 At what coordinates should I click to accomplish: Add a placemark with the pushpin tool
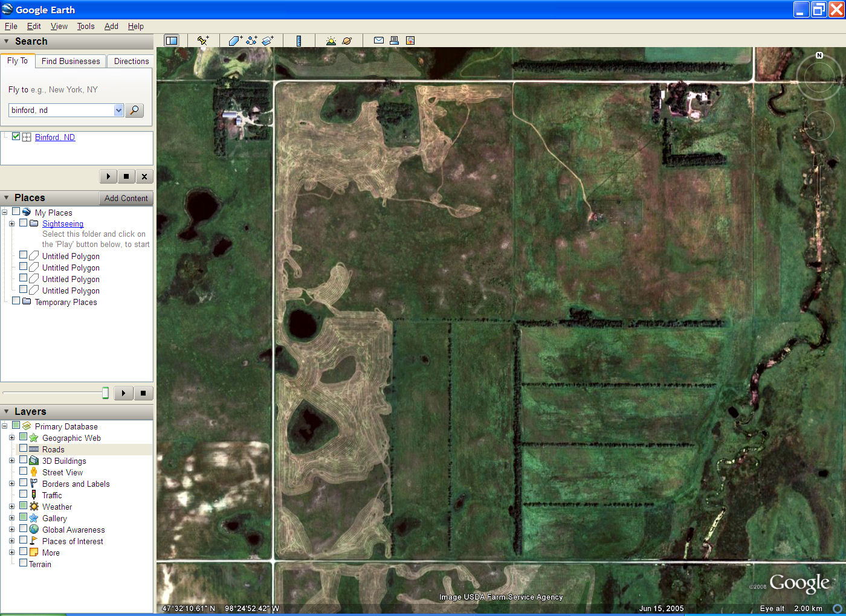coord(203,40)
